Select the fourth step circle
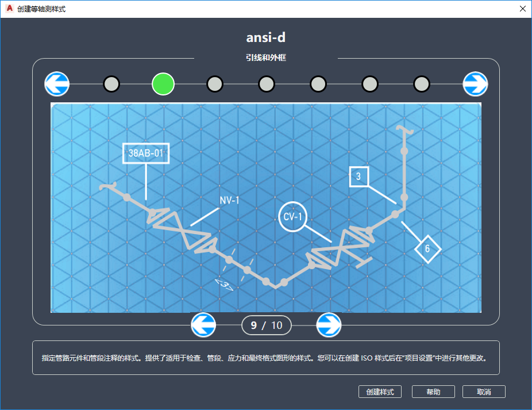This screenshot has height=410, width=532. [267, 84]
